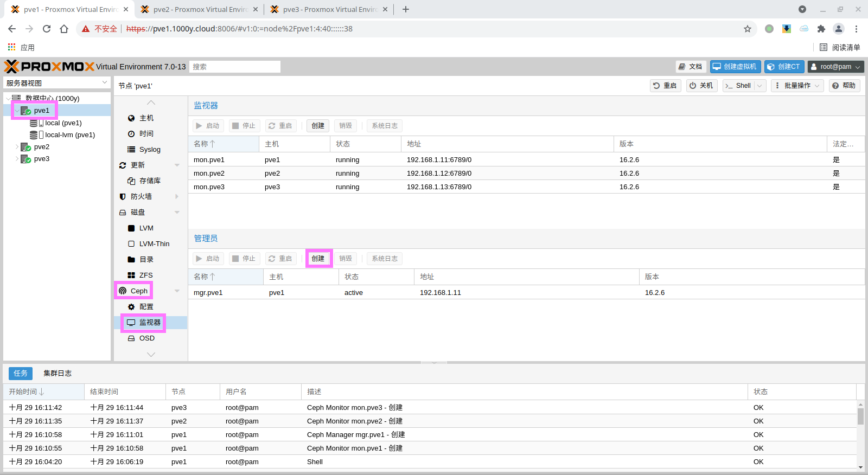Click the Syslog list icon
Image resolution: width=868 pixels, height=475 pixels.
pyautogui.click(x=131, y=150)
